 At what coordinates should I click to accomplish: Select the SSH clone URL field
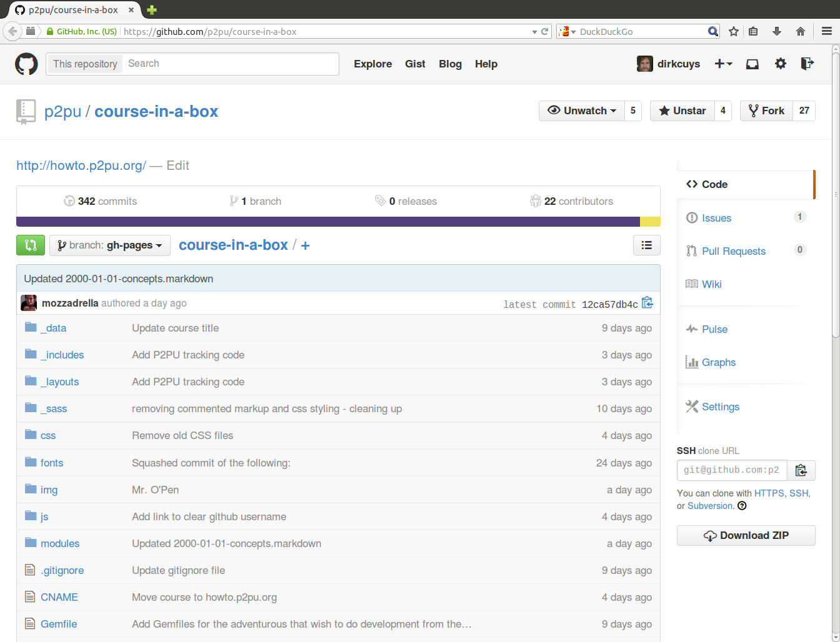coord(732,470)
